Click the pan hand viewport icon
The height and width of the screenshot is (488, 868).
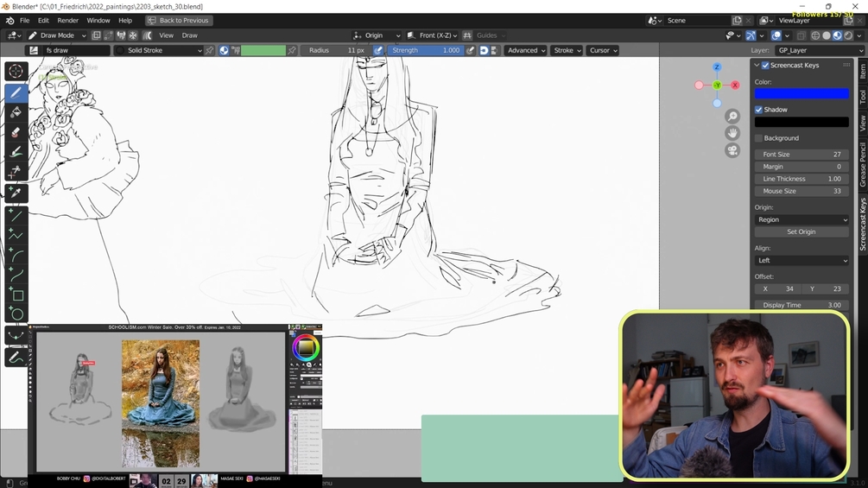(732, 133)
